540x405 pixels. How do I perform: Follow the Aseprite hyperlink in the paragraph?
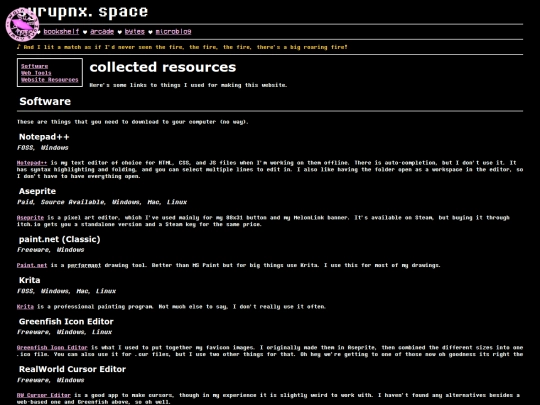tap(30, 218)
